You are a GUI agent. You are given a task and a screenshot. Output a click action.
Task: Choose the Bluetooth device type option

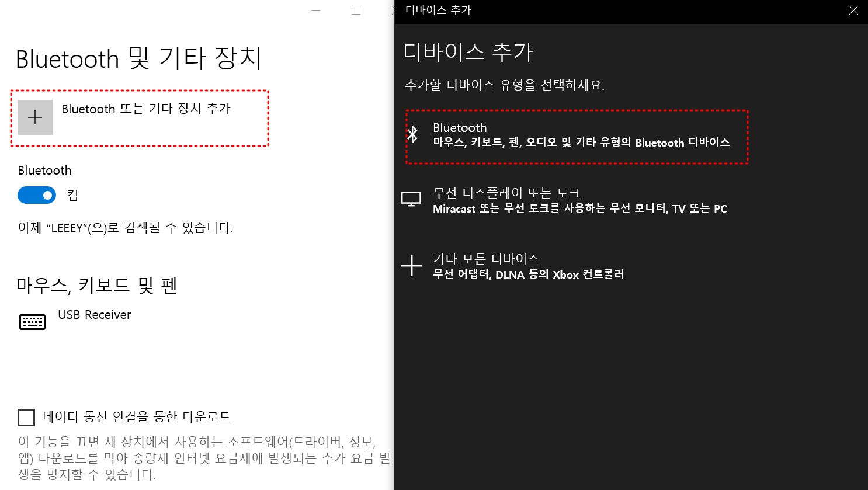click(577, 136)
